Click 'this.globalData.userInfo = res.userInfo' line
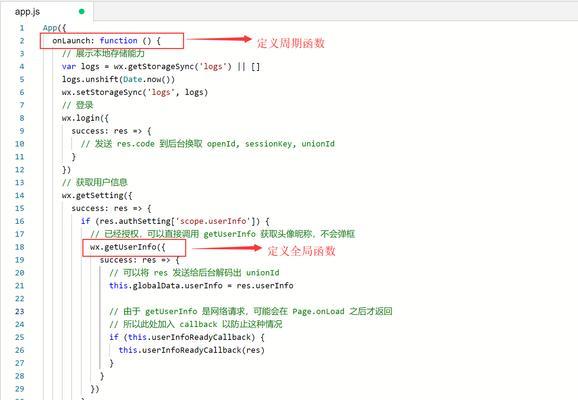578x400 pixels. pyautogui.click(x=201, y=286)
